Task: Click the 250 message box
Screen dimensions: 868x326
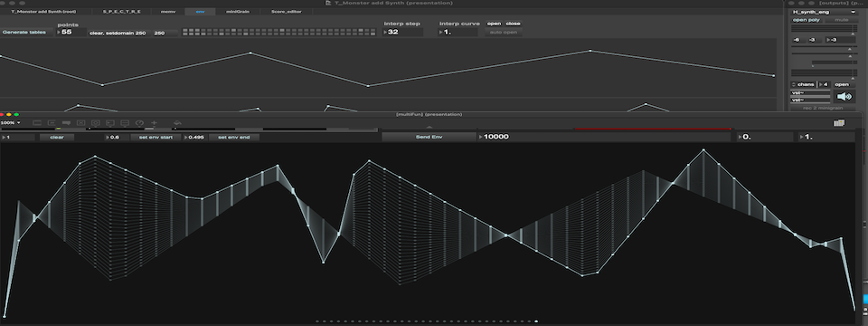Action: (x=165, y=33)
